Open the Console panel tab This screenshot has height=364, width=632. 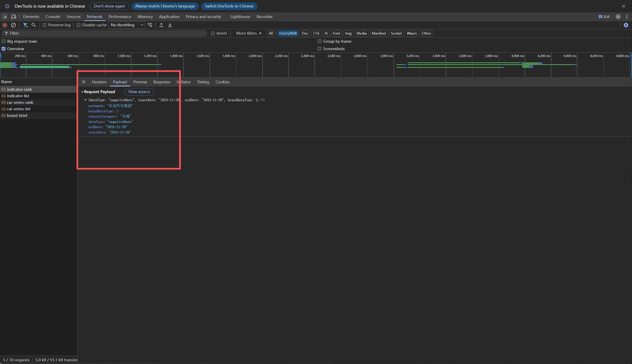pyautogui.click(x=53, y=17)
